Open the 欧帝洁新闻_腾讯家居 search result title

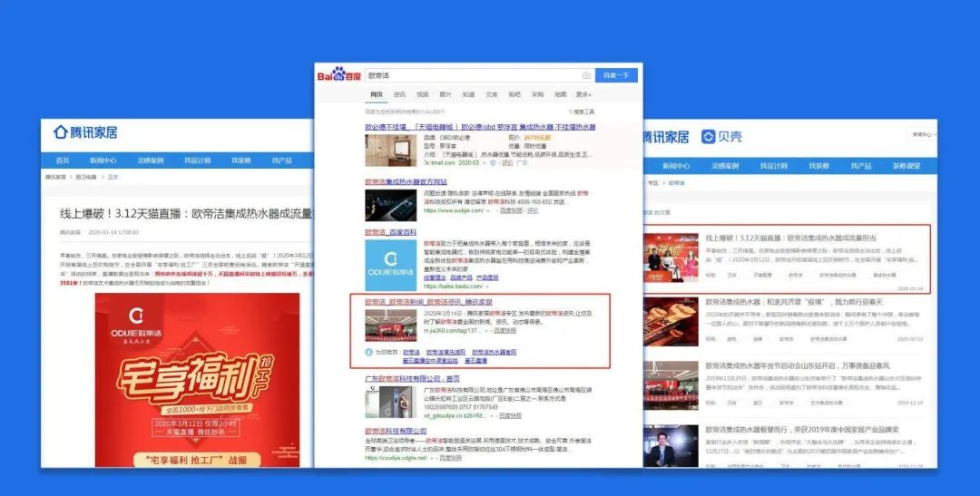pos(428,302)
